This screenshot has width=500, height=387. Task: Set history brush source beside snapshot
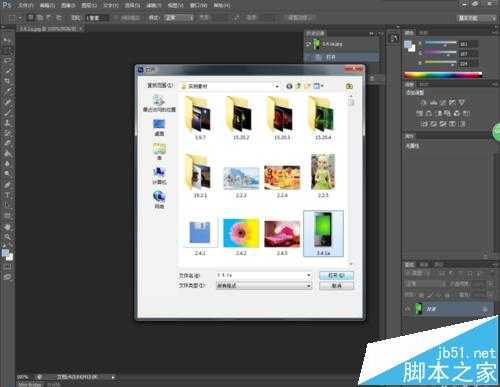pyautogui.click(x=308, y=44)
